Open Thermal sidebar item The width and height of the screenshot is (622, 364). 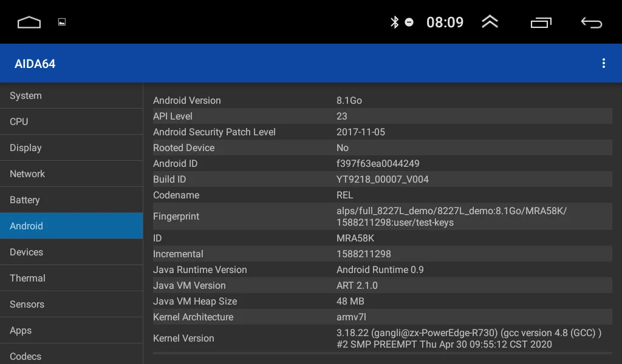(72, 278)
